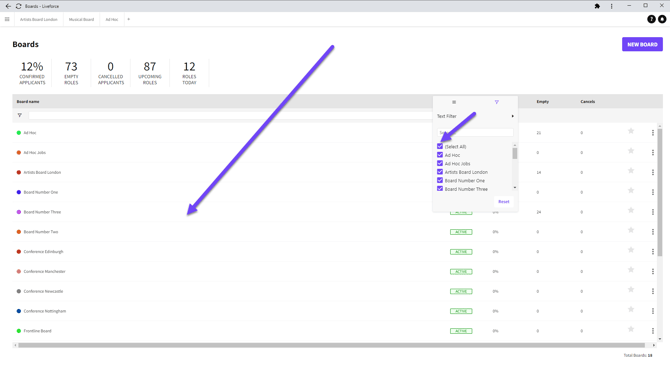Uncheck Artists Board London filter checkbox
This screenshot has width=670, height=373.
pos(440,172)
